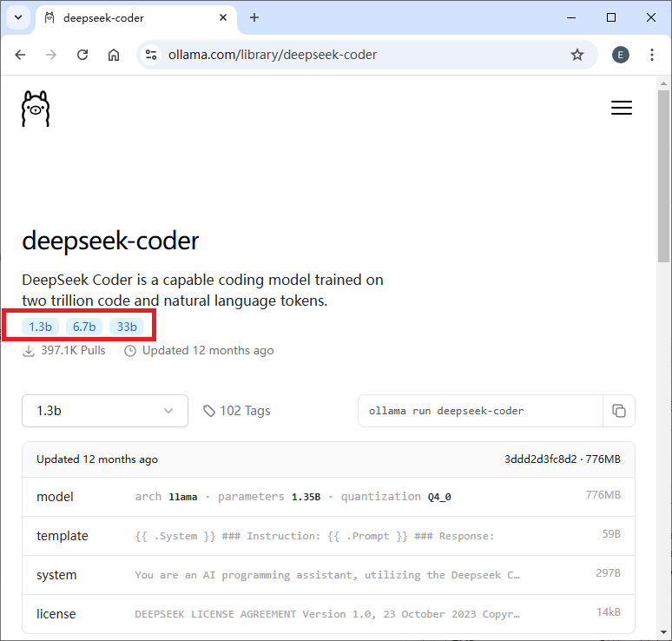This screenshot has width=672, height=641.
Task: Select the 33b size tag
Action: tap(127, 327)
